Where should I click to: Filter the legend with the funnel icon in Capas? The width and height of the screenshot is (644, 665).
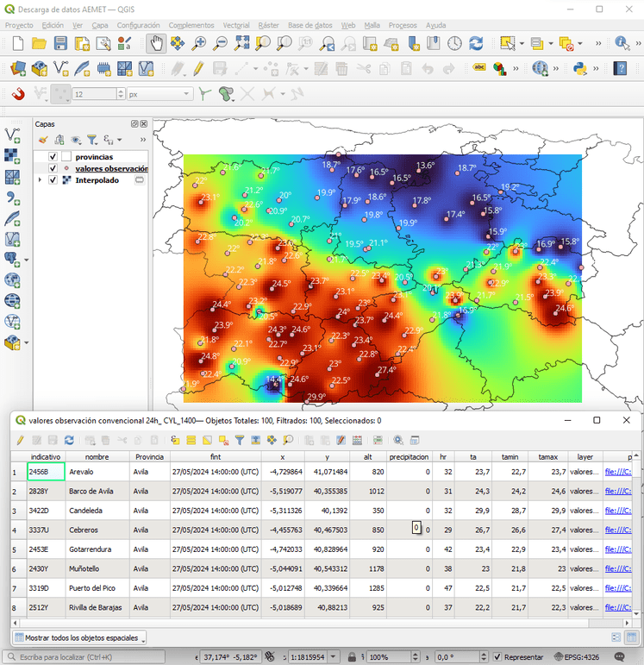click(91, 140)
